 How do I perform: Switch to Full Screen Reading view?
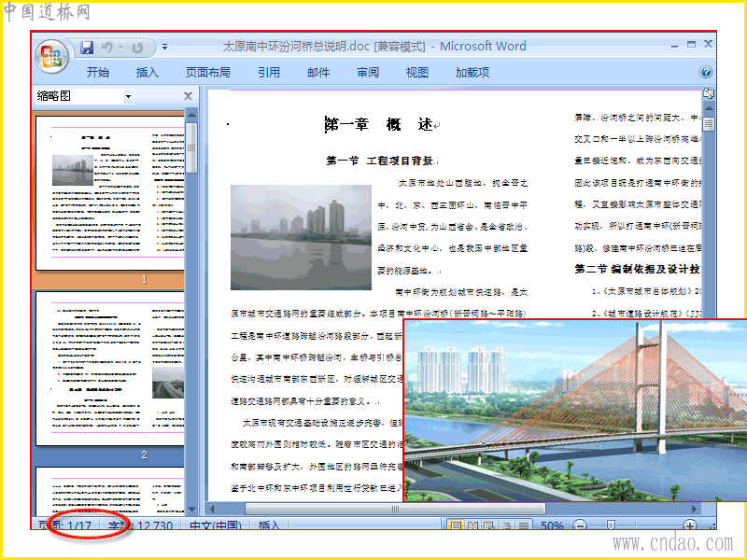(x=472, y=525)
